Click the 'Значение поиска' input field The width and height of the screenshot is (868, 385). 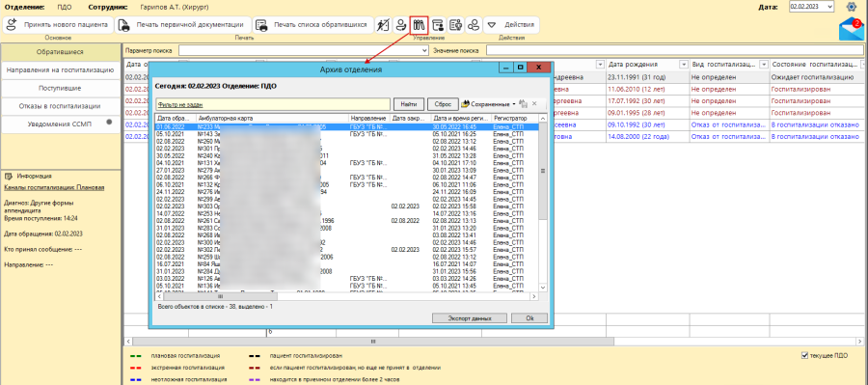click(675, 50)
